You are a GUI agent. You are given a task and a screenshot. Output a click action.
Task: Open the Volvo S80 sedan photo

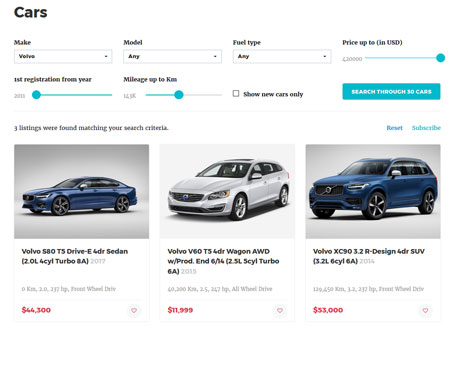pos(81,191)
